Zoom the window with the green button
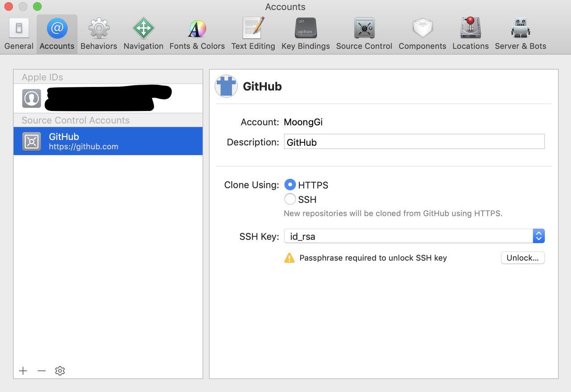The height and width of the screenshot is (392, 571). click(37, 6)
